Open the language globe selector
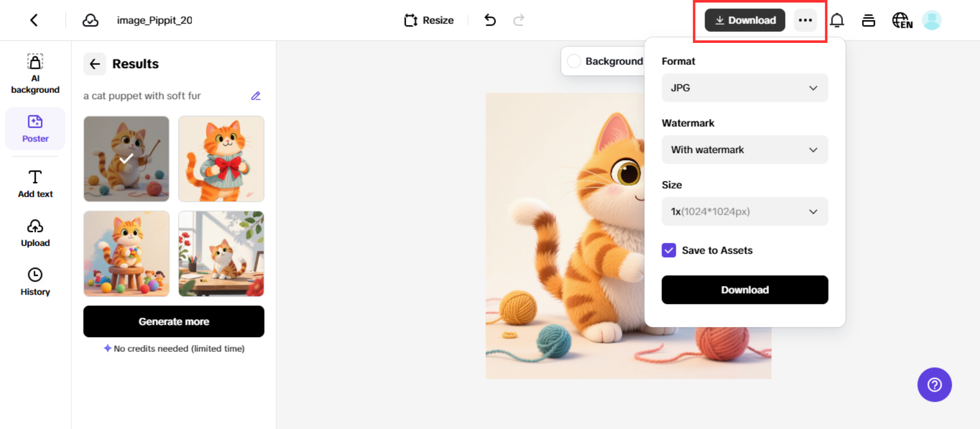 tap(902, 20)
